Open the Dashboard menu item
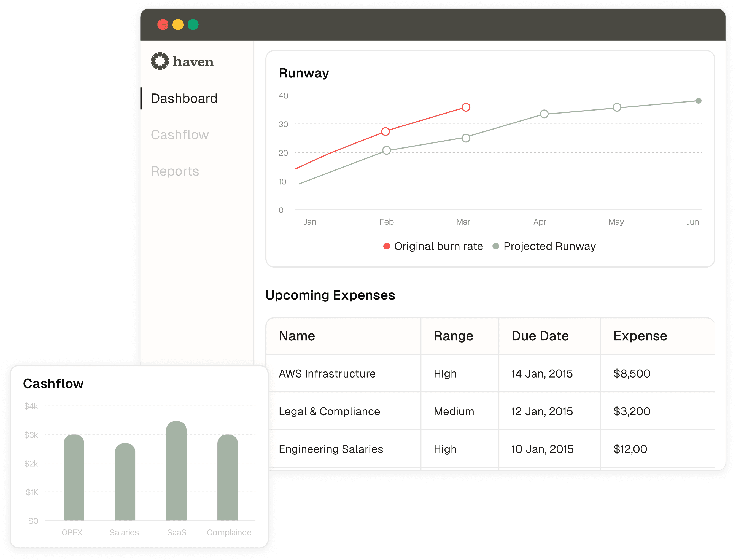 click(184, 99)
